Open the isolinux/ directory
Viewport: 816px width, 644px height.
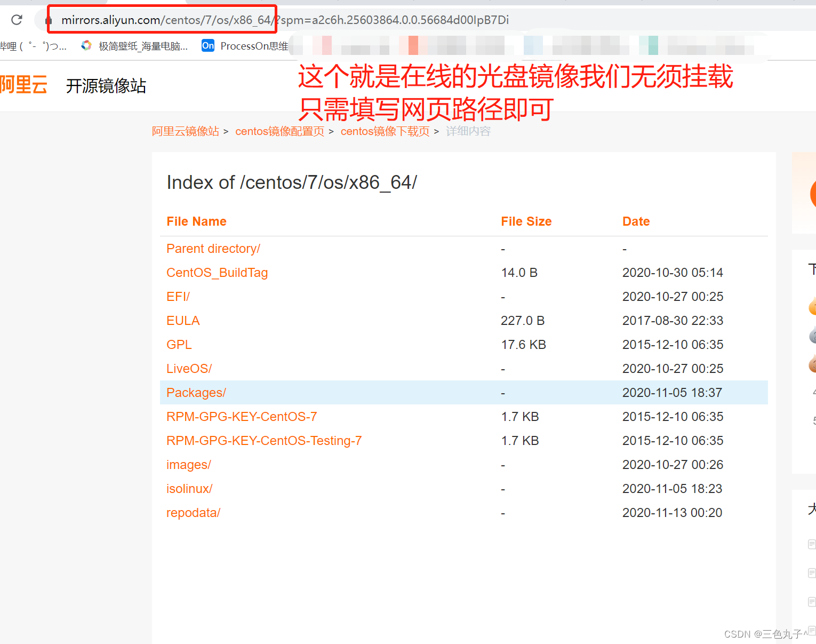[189, 489]
